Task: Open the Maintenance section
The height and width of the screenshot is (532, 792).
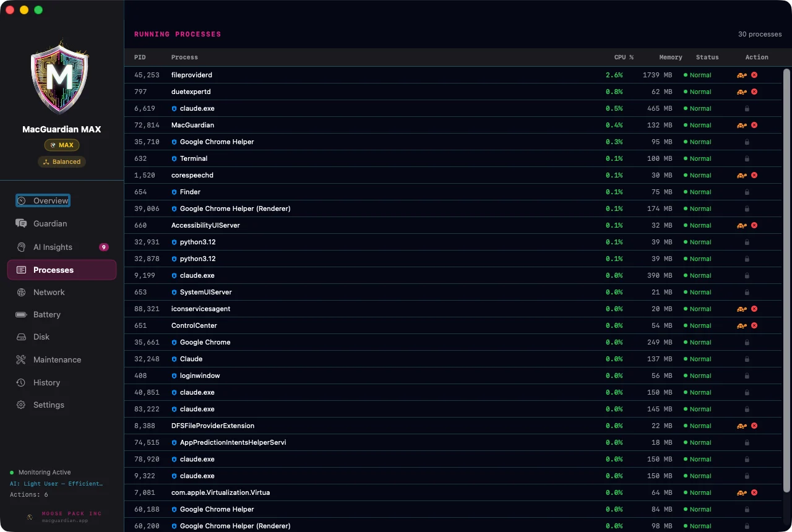Action: point(62,359)
